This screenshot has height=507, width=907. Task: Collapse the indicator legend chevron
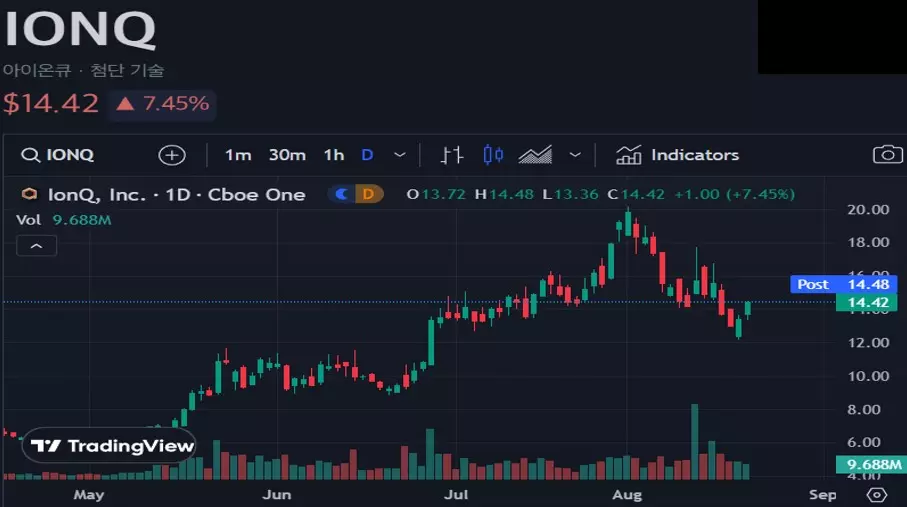(x=36, y=246)
